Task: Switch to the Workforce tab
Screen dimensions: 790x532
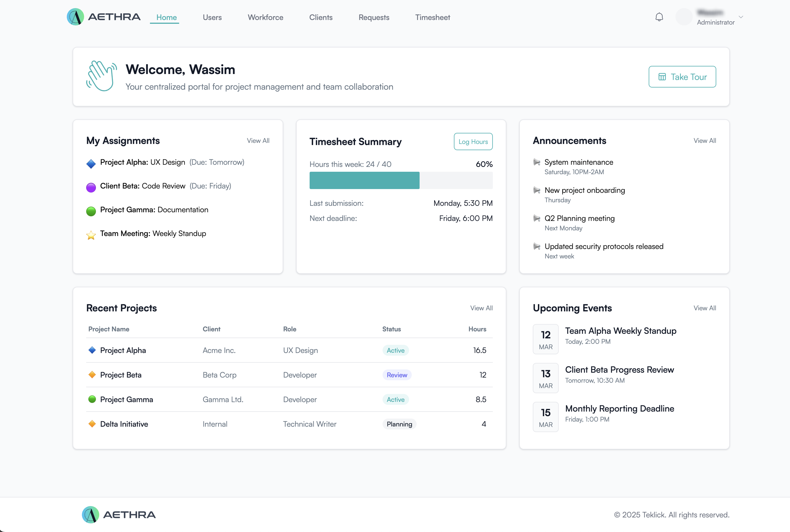Action: [265, 17]
